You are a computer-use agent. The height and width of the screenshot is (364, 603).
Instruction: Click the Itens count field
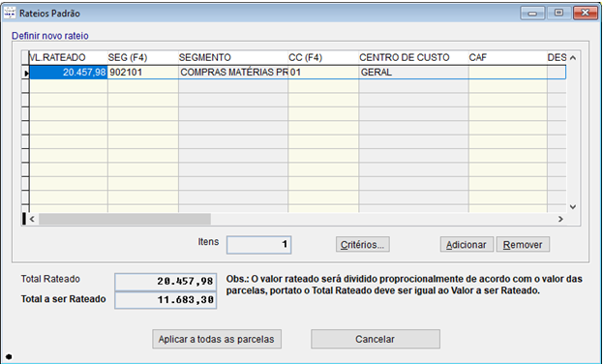click(258, 245)
